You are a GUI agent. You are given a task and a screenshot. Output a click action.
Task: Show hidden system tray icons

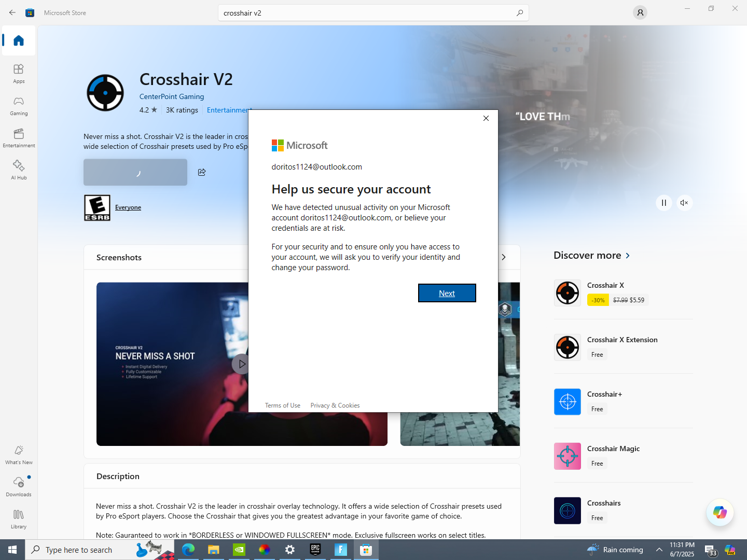coord(659,550)
